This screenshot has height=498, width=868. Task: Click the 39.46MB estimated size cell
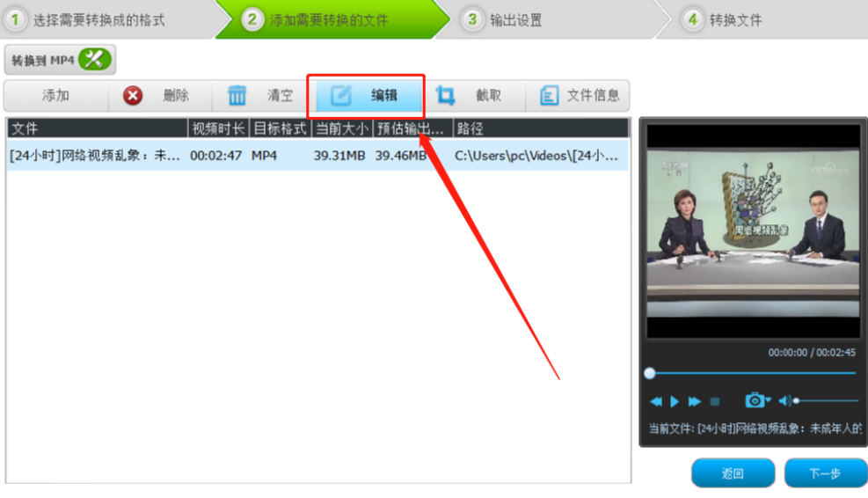[x=401, y=156]
